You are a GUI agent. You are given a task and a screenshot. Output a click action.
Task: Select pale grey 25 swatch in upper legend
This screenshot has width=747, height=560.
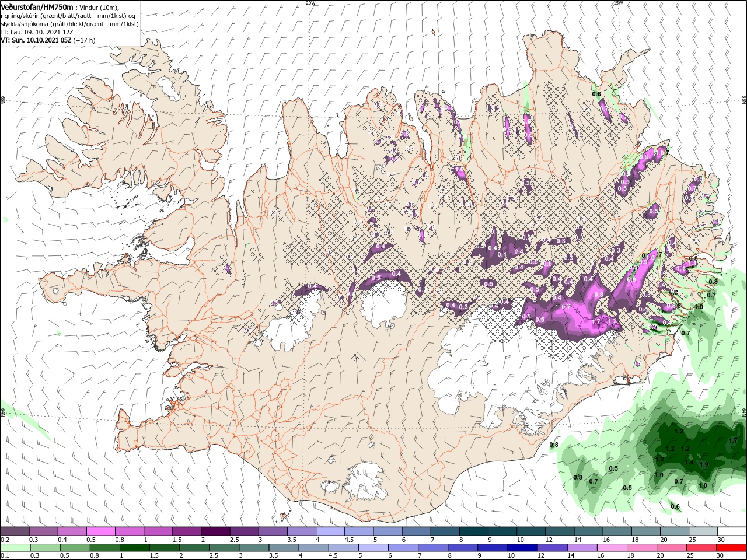(704, 531)
